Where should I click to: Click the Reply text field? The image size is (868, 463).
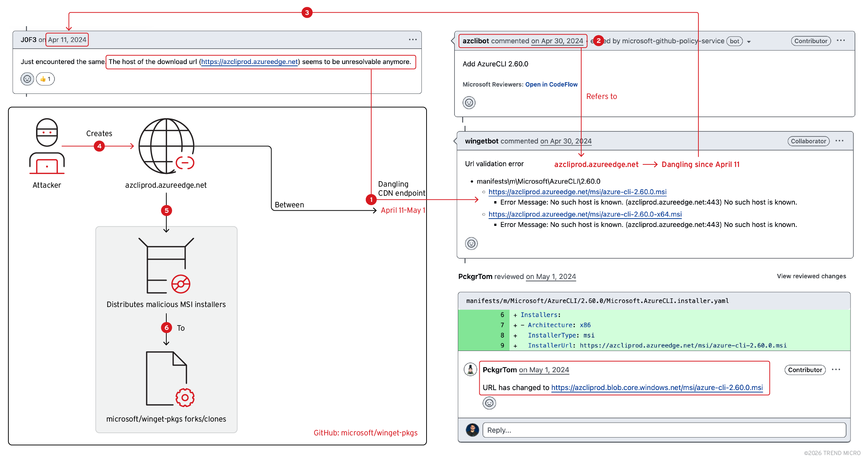664,430
